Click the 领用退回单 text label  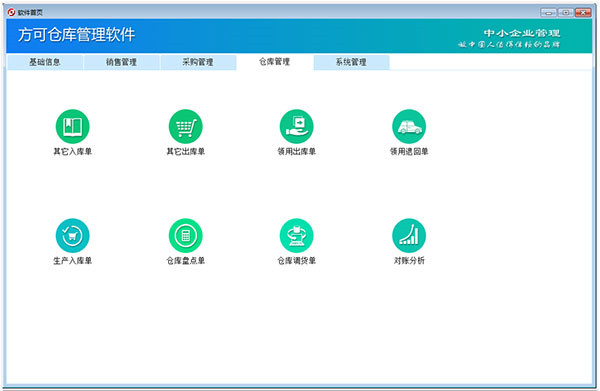pyautogui.click(x=409, y=152)
